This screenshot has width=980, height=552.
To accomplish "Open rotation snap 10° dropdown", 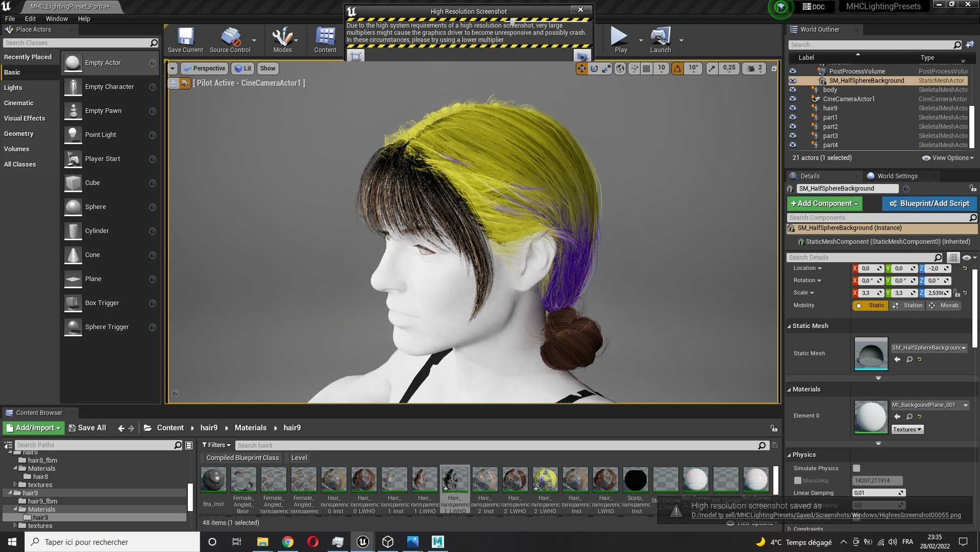I will 693,68.
